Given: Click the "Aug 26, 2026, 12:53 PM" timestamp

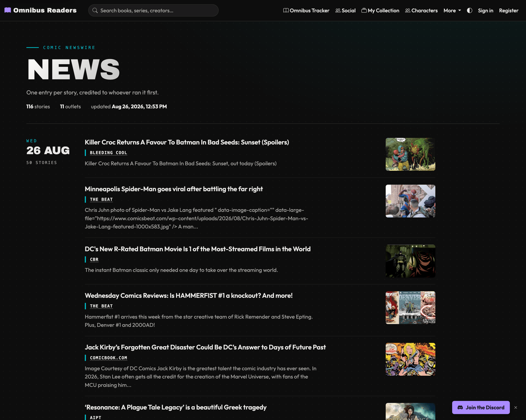Looking at the screenshot, I should coord(139,107).
